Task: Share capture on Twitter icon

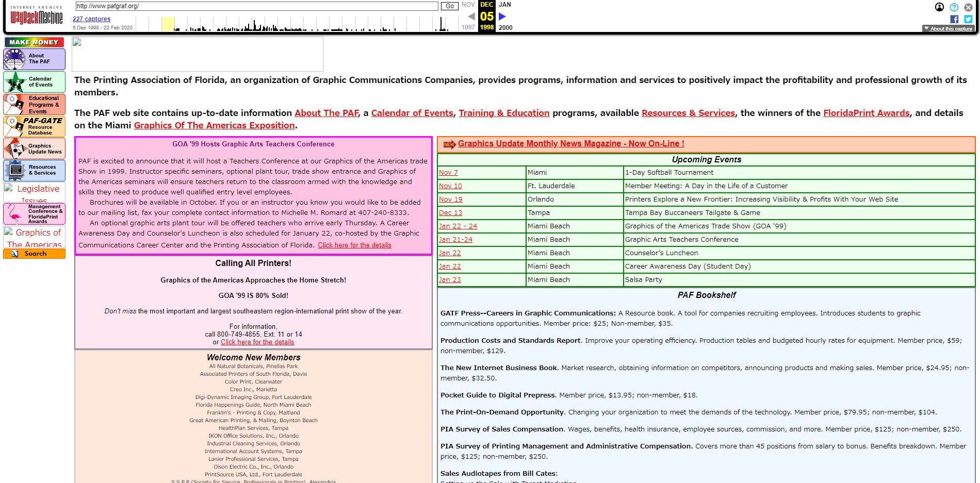Action: click(968, 19)
